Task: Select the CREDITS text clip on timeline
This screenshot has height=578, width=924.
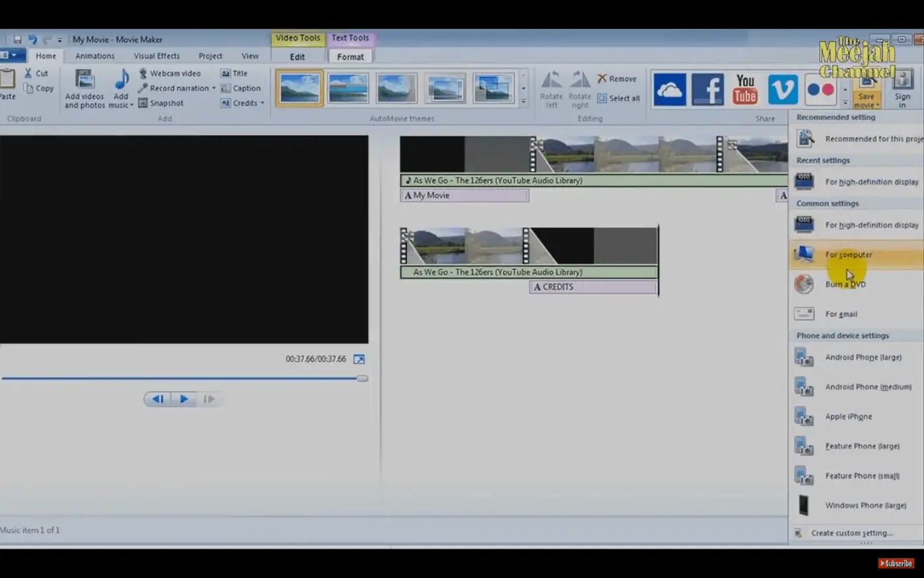Action: click(593, 287)
